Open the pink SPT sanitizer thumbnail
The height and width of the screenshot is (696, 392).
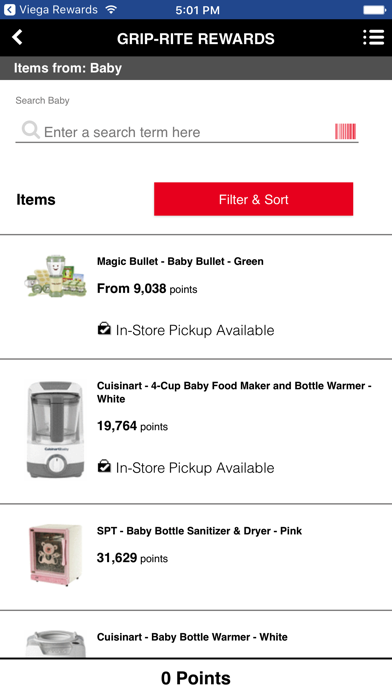tap(55, 555)
